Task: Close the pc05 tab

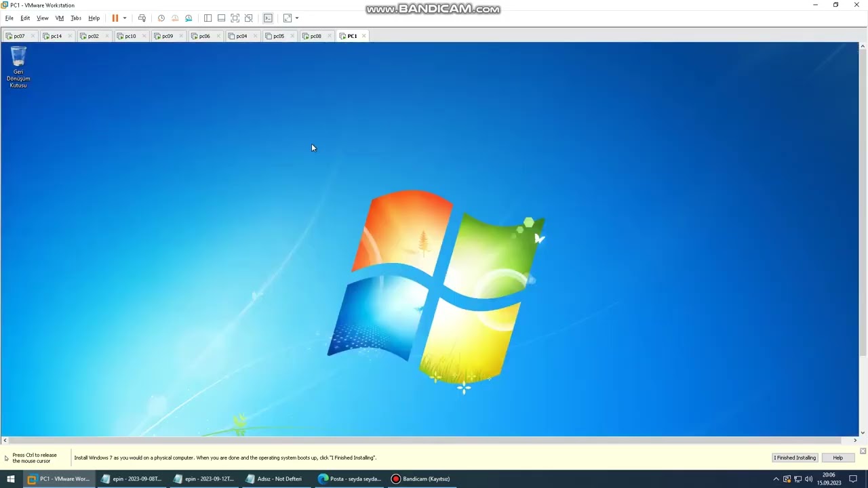Action: click(x=292, y=36)
